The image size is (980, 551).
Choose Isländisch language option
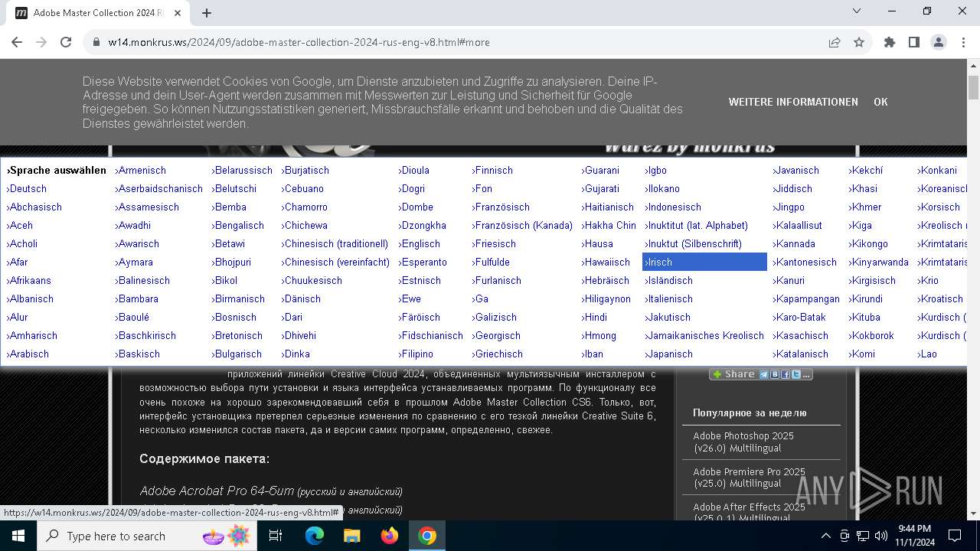coord(668,280)
